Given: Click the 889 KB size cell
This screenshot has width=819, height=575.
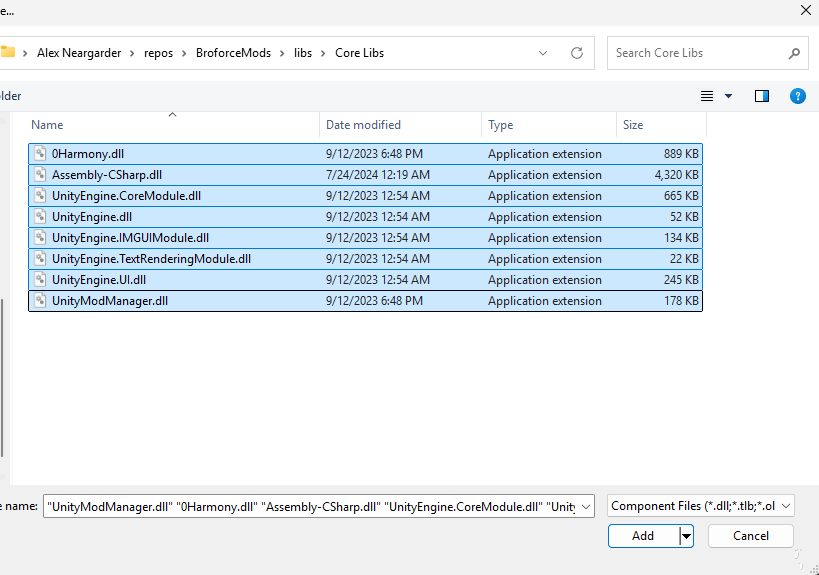Looking at the screenshot, I should click(x=681, y=154).
